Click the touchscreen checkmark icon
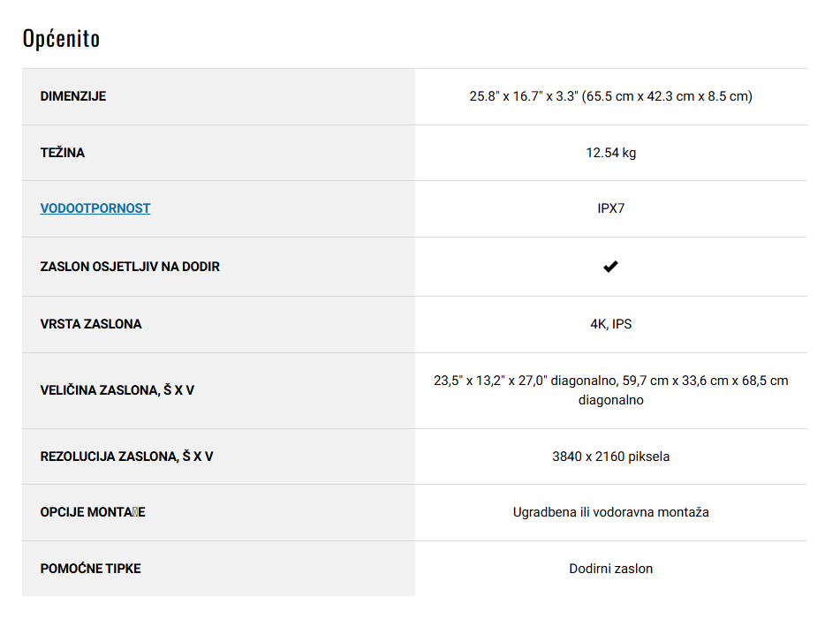Viewport: 840px width, 619px height. pyautogui.click(x=610, y=266)
